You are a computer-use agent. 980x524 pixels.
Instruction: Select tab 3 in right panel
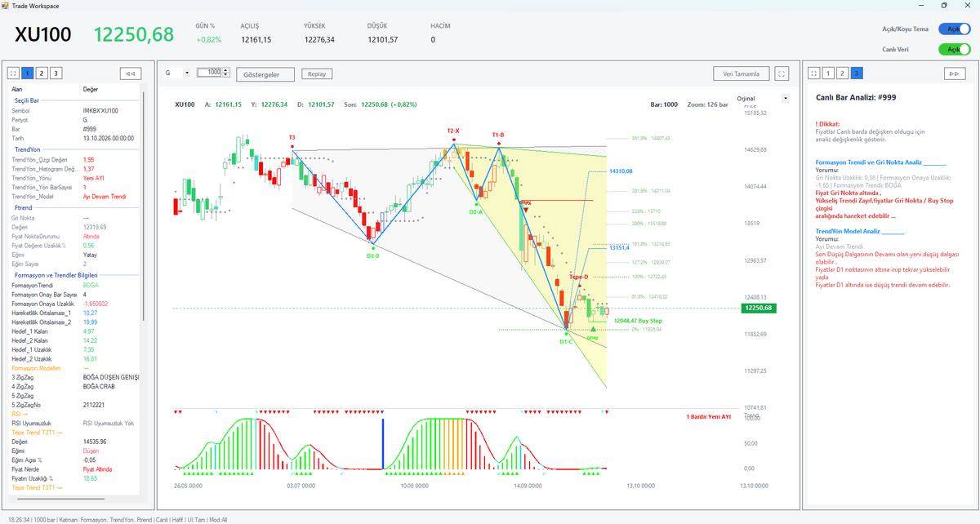pyautogui.click(x=856, y=73)
